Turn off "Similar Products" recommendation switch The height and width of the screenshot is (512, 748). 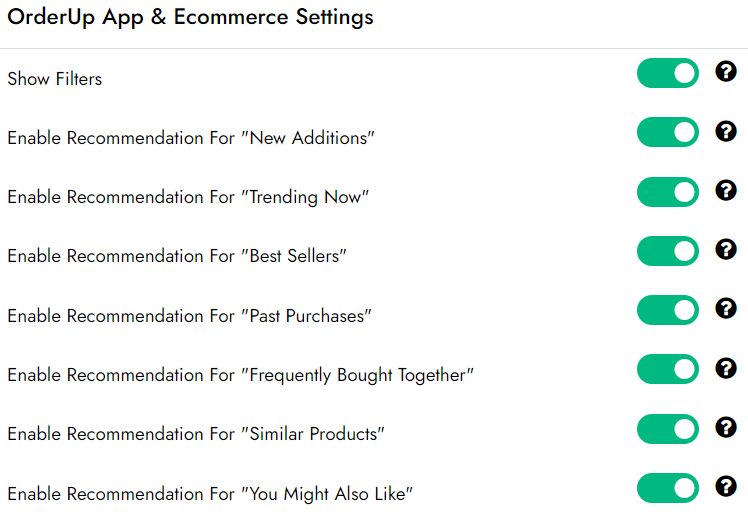click(x=667, y=429)
